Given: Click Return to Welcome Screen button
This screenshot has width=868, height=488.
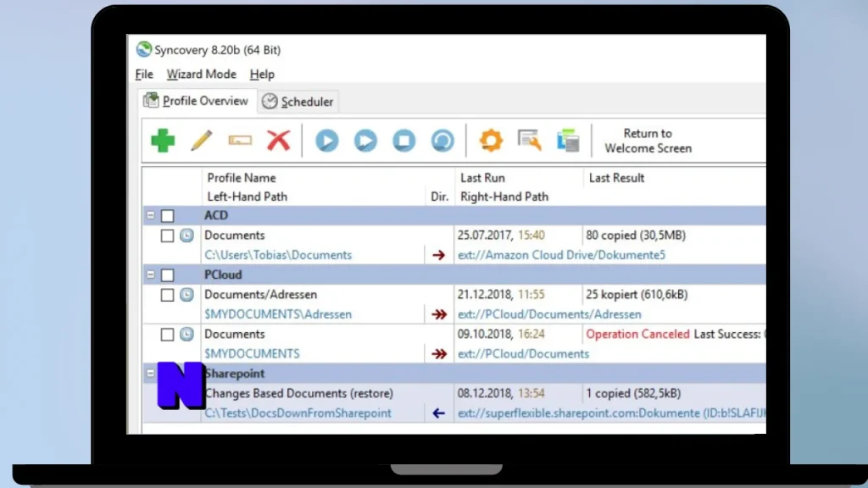Looking at the screenshot, I should click(648, 141).
